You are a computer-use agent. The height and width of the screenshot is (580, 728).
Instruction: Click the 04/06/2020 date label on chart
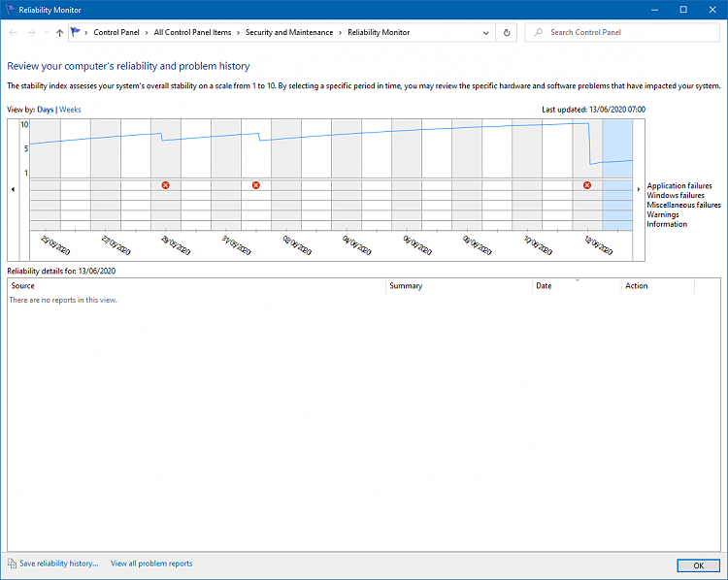(x=356, y=245)
